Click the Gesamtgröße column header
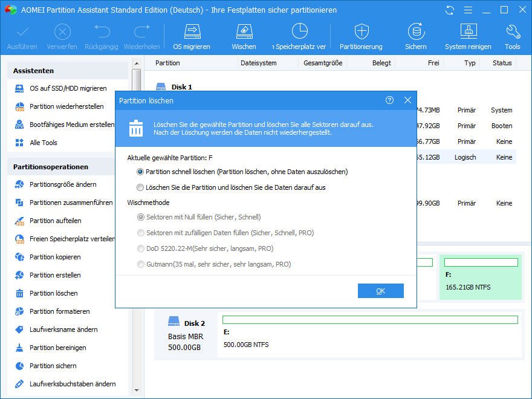The width and height of the screenshot is (532, 399). pos(323,63)
